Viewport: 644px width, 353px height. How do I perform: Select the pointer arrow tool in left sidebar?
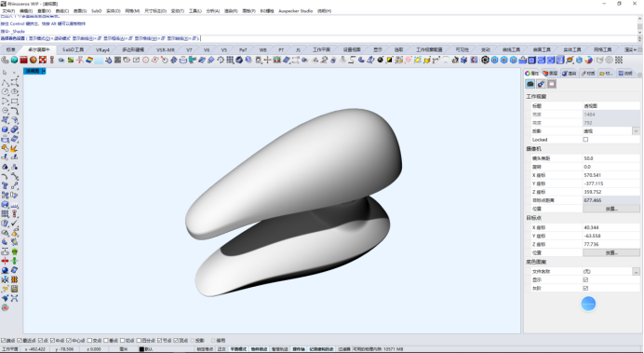pyautogui.click(x=5, y=73)
